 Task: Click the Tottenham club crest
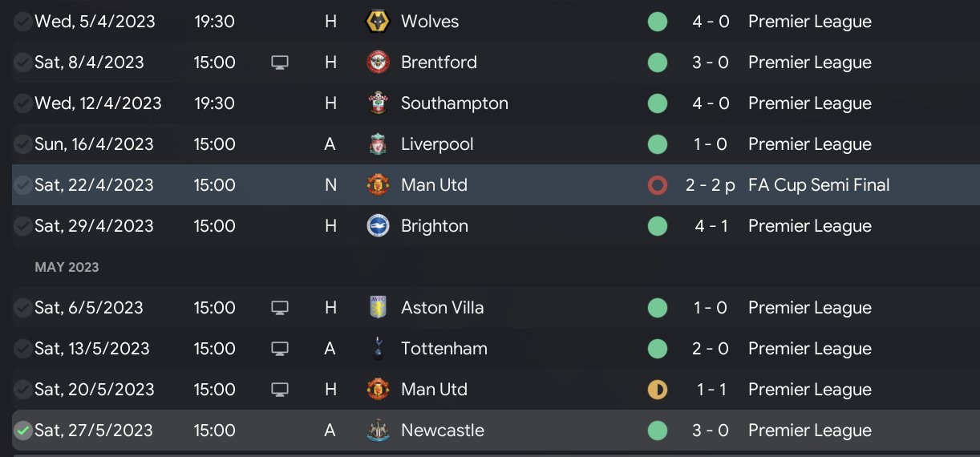coord(377,349)
